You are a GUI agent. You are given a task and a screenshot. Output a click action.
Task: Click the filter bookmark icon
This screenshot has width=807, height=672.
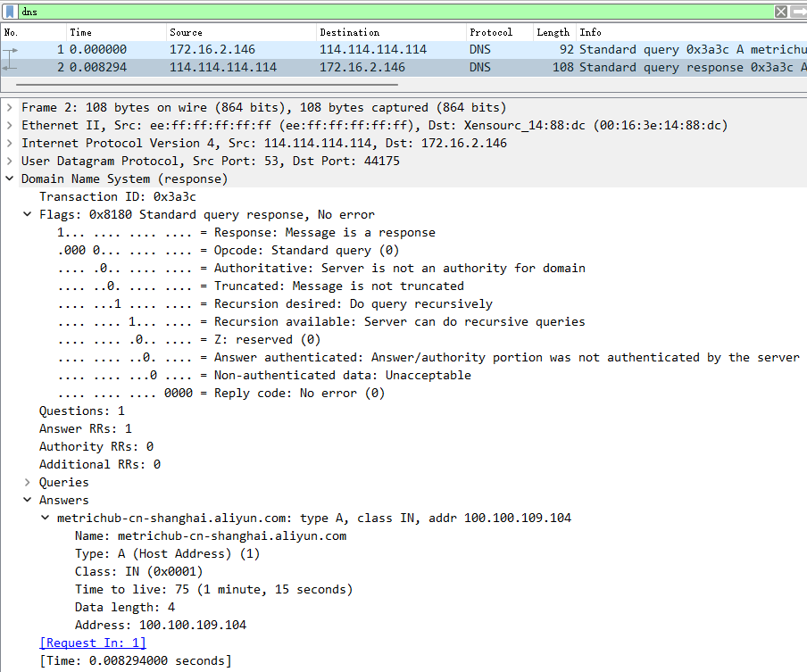pos(10,12)
